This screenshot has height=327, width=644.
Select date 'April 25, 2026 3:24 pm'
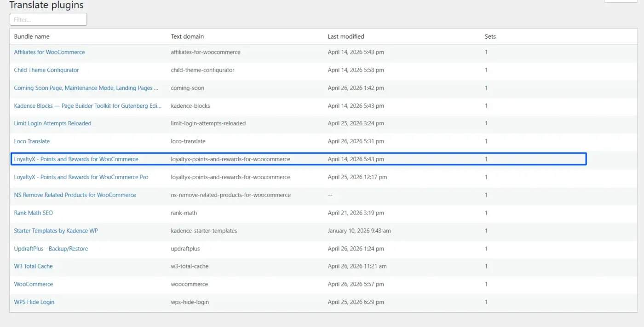tap(356, 123)
